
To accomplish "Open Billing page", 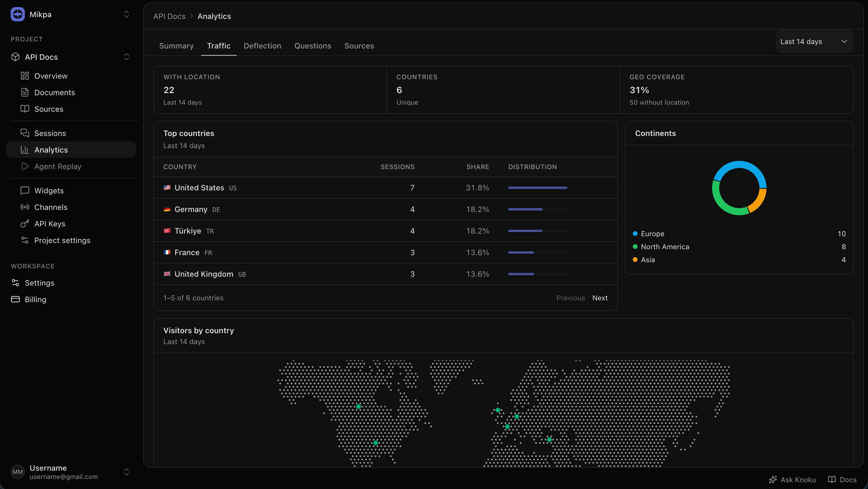I will click(71, 299).
